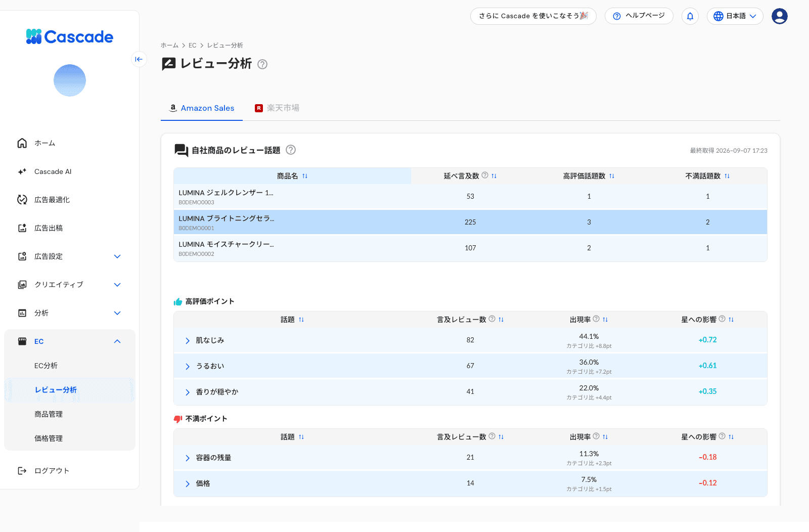Viewport: 809px width, 532px height.
Task: Click info icon by 高評価 出現率 header
Action: point(596,319)
